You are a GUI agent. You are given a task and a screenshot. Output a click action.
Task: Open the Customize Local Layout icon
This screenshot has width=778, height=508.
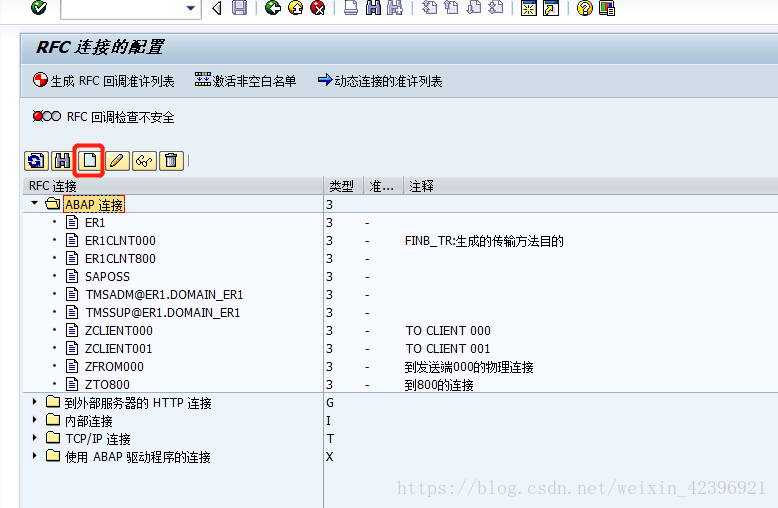[607, 8]
